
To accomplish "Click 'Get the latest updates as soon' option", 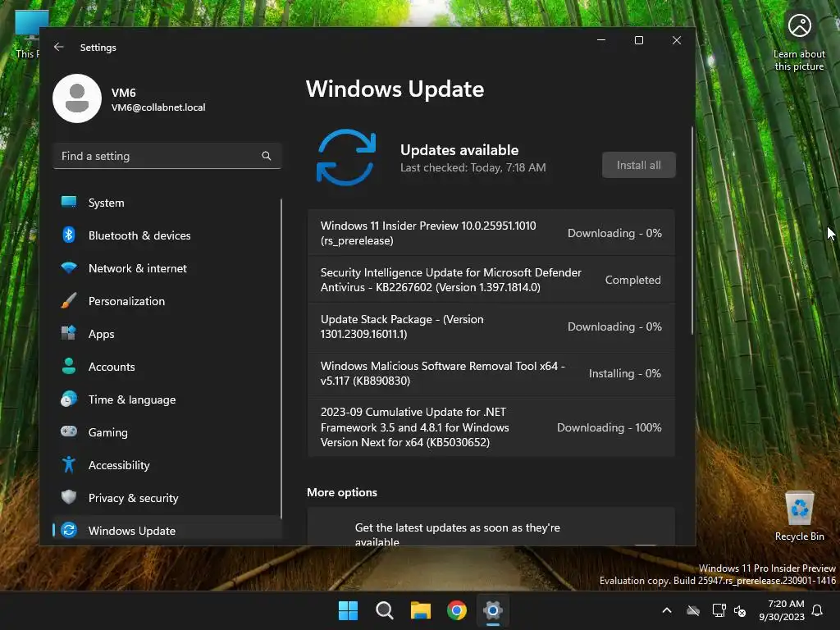I will [x=491, y=527].
